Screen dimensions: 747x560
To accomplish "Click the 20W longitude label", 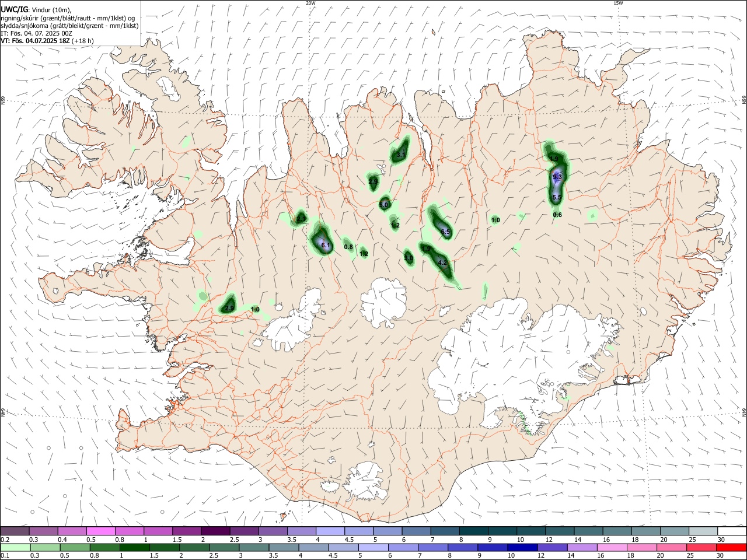I will coord(311,3).
